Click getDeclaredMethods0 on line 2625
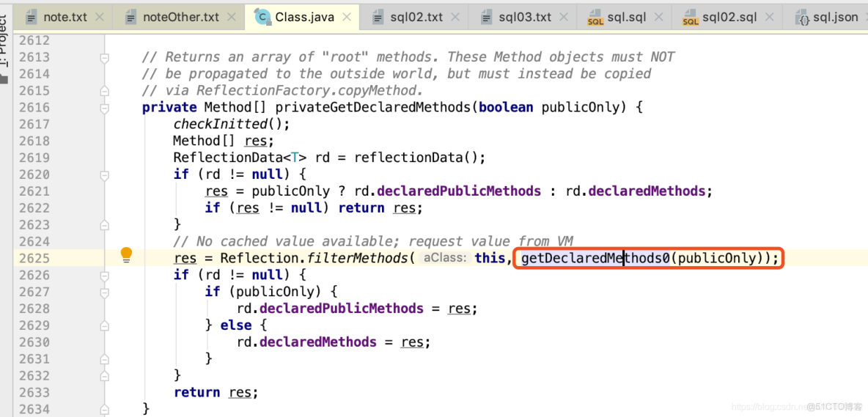The image size is (868, 417). click(x=595, y=258)
